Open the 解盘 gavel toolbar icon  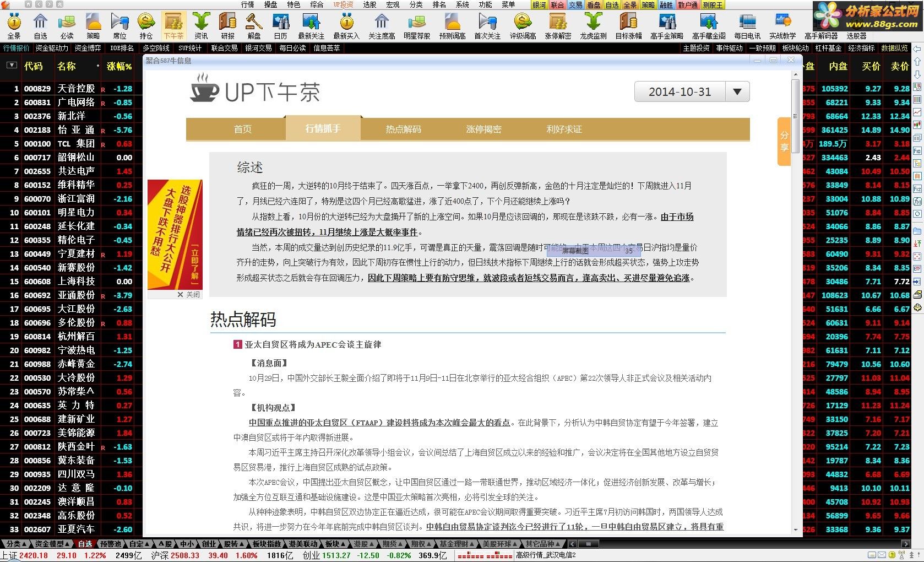254,26
